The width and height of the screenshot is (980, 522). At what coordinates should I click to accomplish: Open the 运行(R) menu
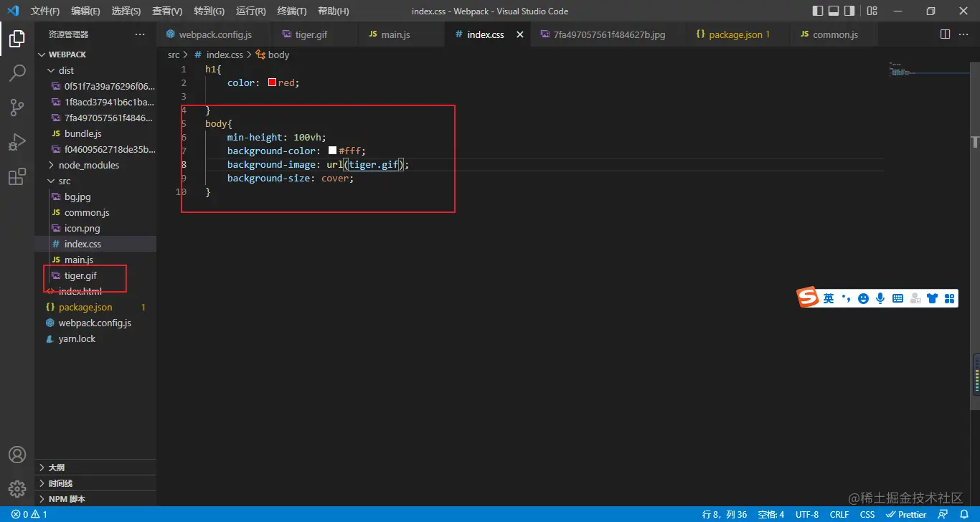(250, 11)
